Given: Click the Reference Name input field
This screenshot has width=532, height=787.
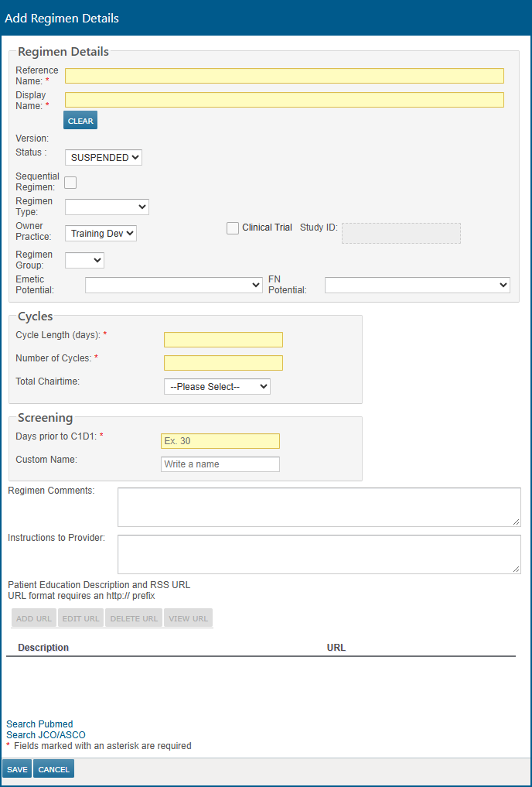Looking at the screenshot, I should point(285,76).
